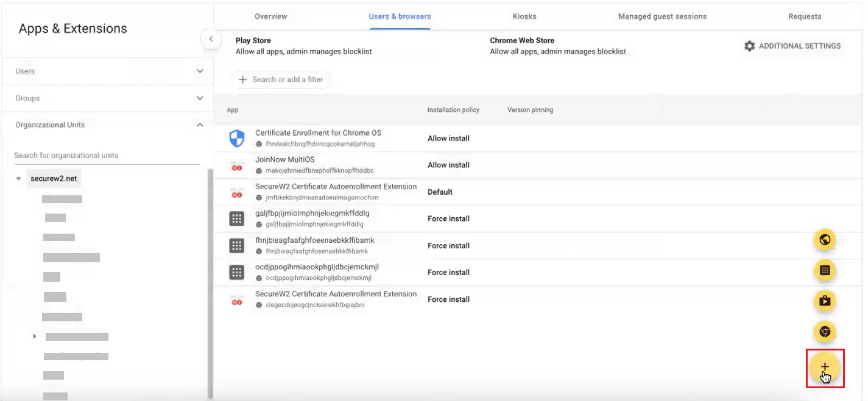Focus the Search for organizational units field
Image resolution: width=868 pixels, height=401 pixels.
click(x=107, y=156)
